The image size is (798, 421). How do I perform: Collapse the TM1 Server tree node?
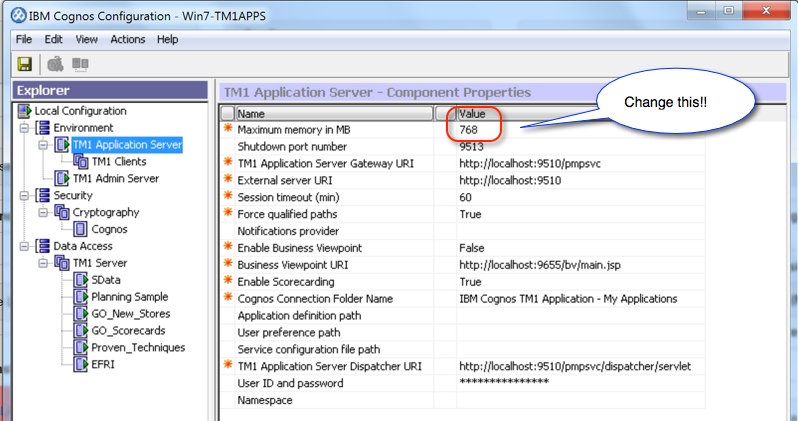[x=43, y=263]
